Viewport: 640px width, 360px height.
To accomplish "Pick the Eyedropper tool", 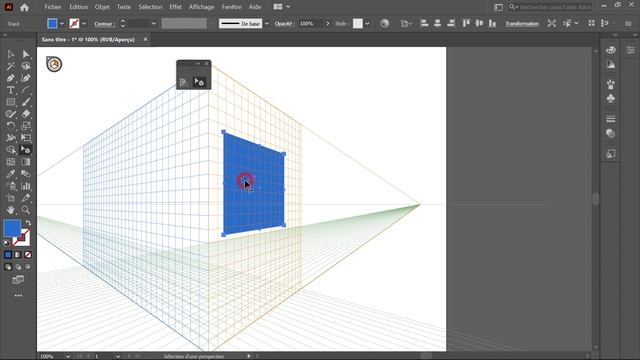I will (11, 174).
